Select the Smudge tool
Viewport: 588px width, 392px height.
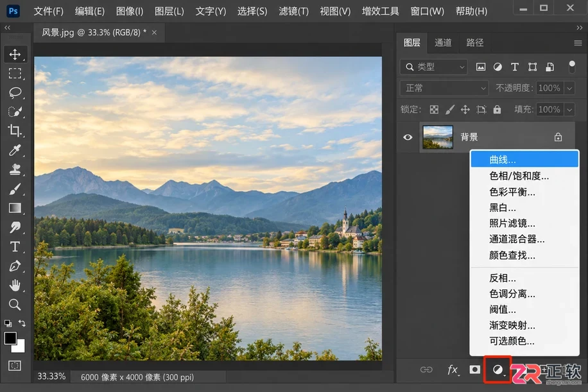pyautogui.click(x=15, y=227)
